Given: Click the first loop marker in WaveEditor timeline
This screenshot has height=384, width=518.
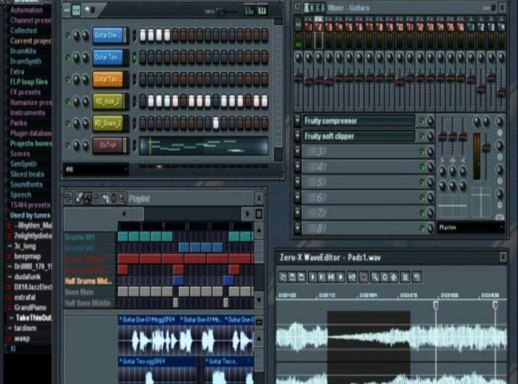Looking at the screenshot, I should [436, 305].
